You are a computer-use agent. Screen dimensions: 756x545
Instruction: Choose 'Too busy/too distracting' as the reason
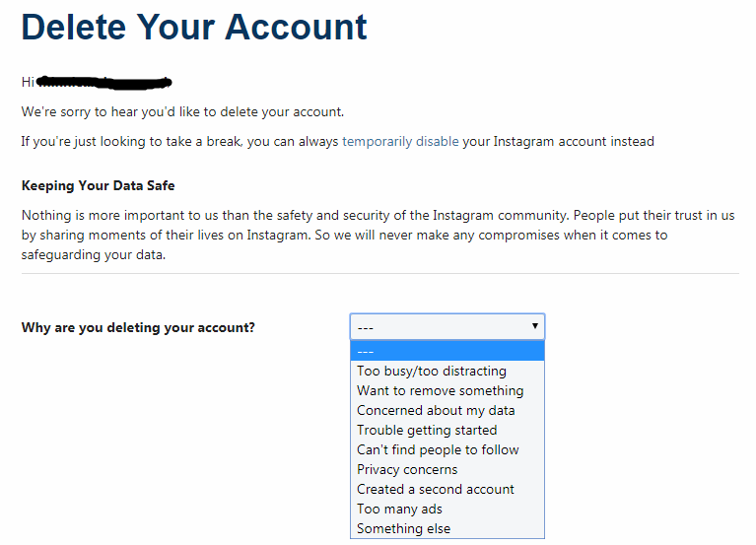(x=447, y=371)
